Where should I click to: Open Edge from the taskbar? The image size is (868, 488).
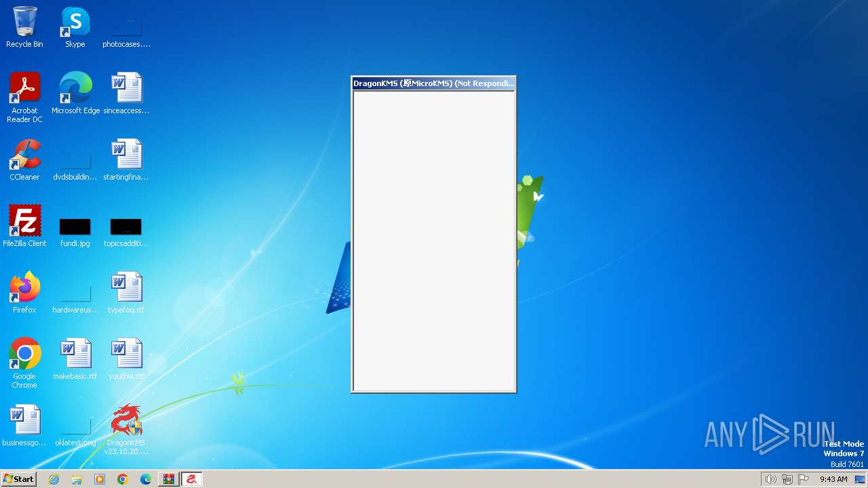point(146,479)
